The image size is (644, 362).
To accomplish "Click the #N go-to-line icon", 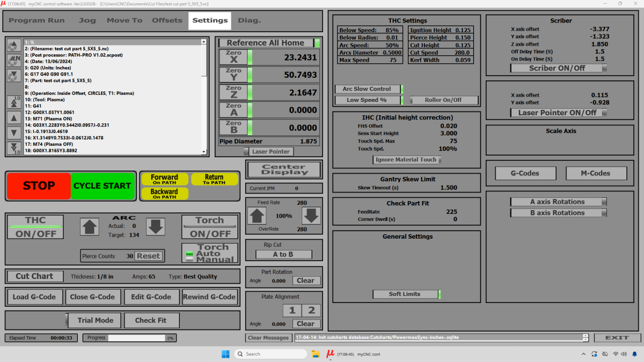I will point(14,61).
